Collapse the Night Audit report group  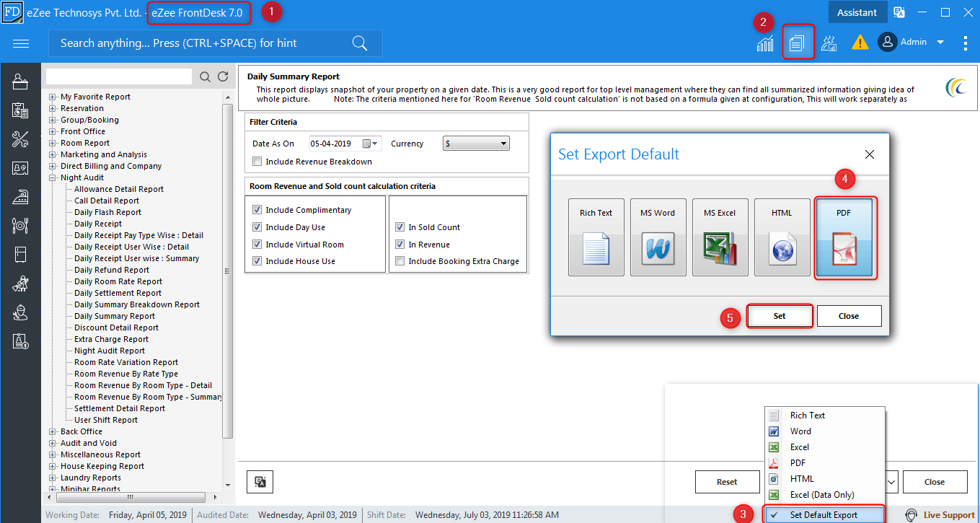(53, 177)
